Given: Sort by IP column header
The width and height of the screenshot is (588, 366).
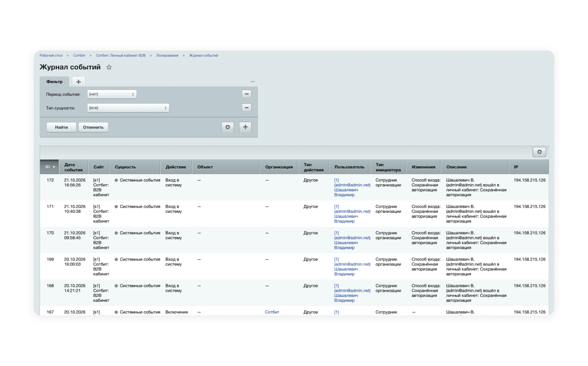Looking at the screenshot, I should [x=528, y=167].
